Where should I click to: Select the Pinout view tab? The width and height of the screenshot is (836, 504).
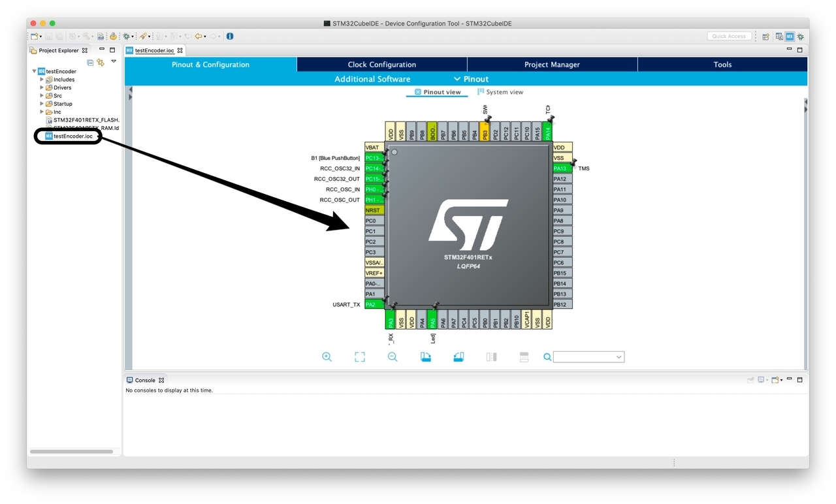(438, 92)
